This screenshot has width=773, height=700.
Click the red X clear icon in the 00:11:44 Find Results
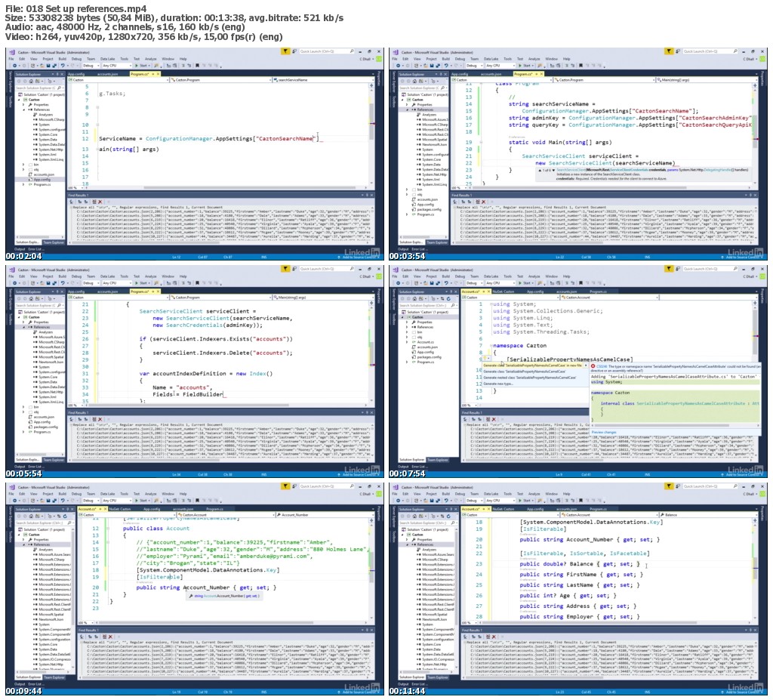pos(494,637)
